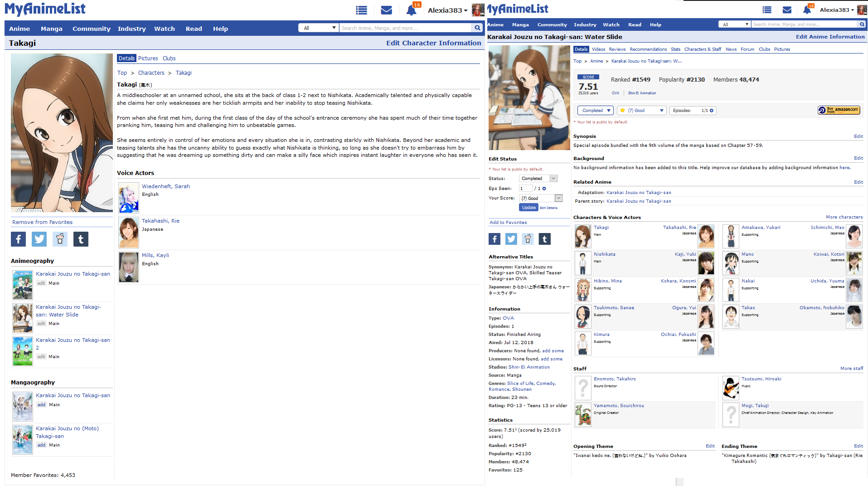This screenshot has height=486, width=868.
Task: Share Takagi on Facebook in left window
Action: (x=18, y=239)
